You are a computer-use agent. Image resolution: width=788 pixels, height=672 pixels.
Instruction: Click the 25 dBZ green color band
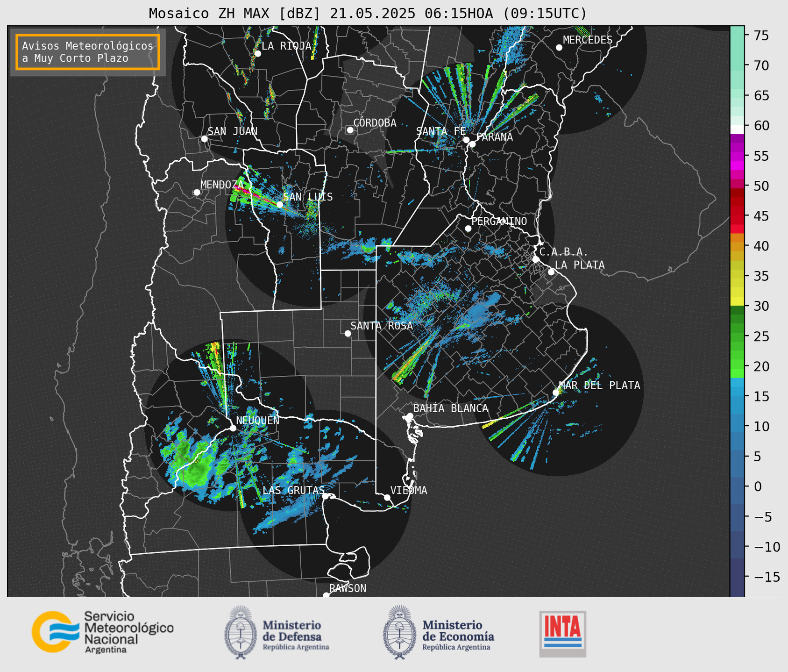[x=737, y=336]
